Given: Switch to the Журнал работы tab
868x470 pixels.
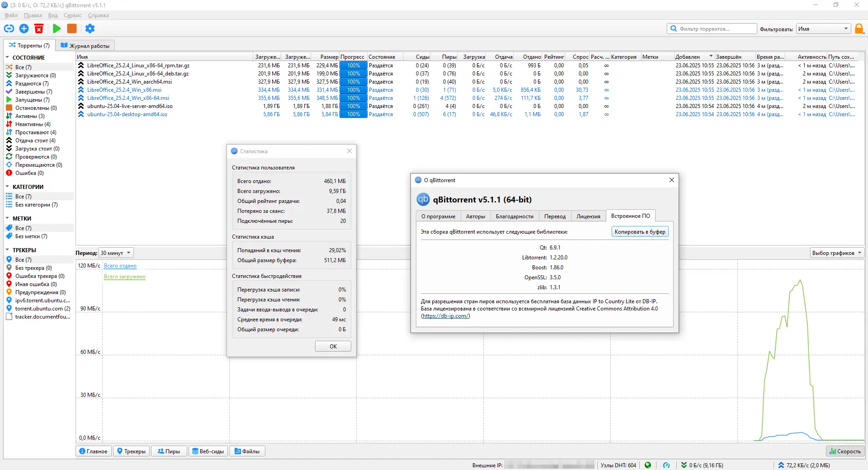Looking at the screenshot, I should tap(85, 46).
